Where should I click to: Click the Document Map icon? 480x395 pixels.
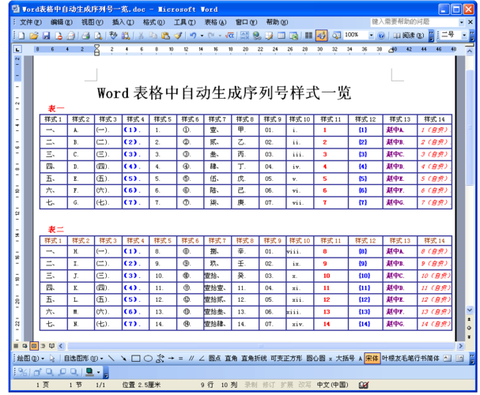[x=336, y=35]
